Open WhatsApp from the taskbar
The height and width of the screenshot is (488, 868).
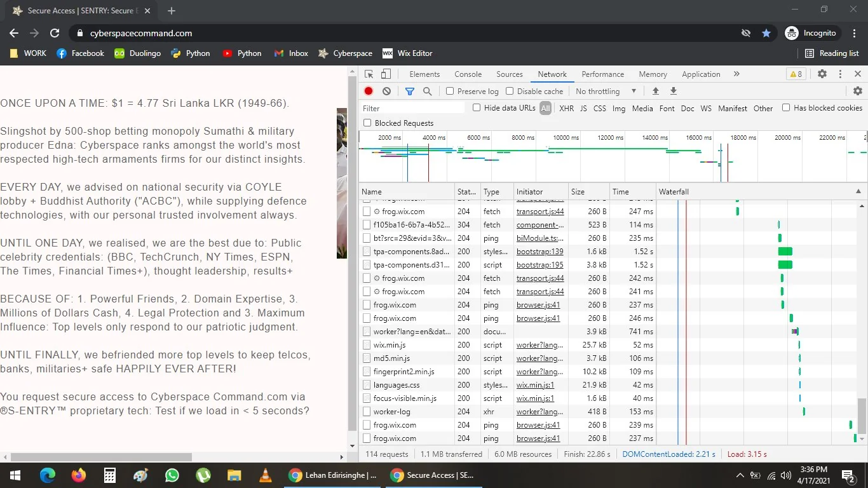click(x=172, y=475)
